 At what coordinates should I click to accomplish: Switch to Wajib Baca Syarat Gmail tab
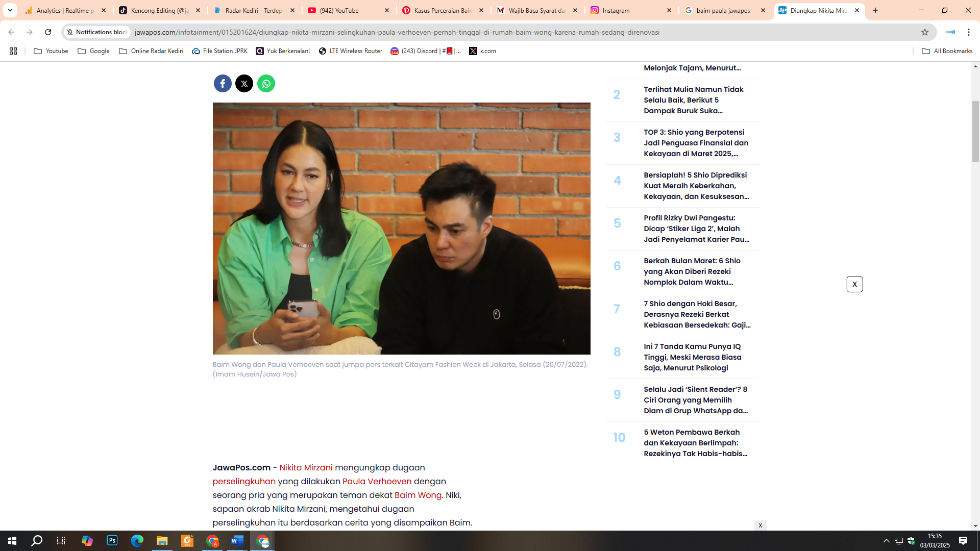tap(537, 10)
